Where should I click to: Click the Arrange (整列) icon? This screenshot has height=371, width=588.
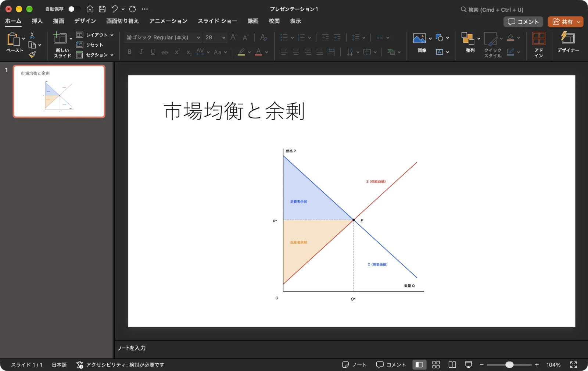pyautogui.click(x=468, y=38)
